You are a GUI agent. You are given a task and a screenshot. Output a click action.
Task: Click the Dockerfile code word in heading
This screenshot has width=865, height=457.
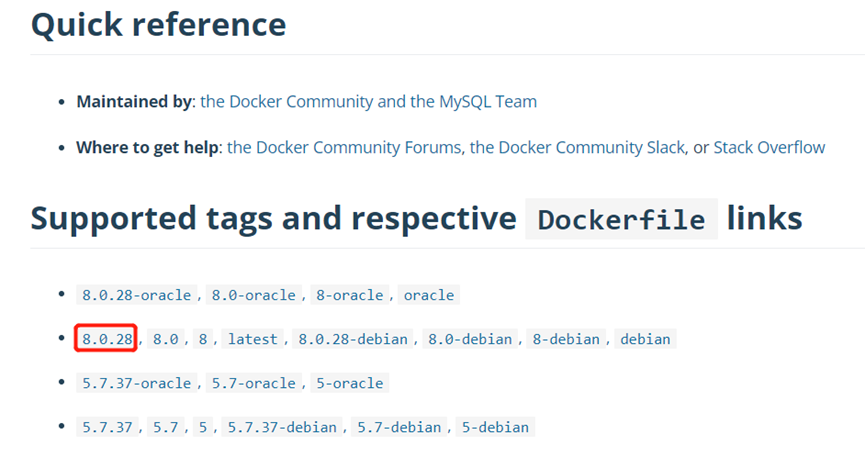[x=621, y=220]
